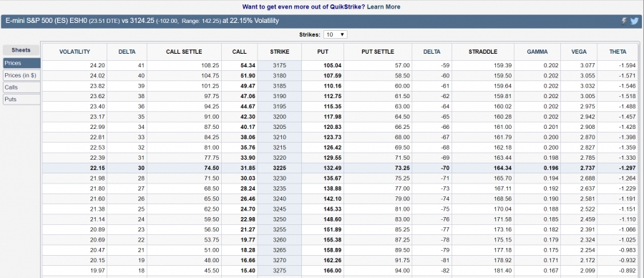Click the Twitter bird icon

(634, 21)
